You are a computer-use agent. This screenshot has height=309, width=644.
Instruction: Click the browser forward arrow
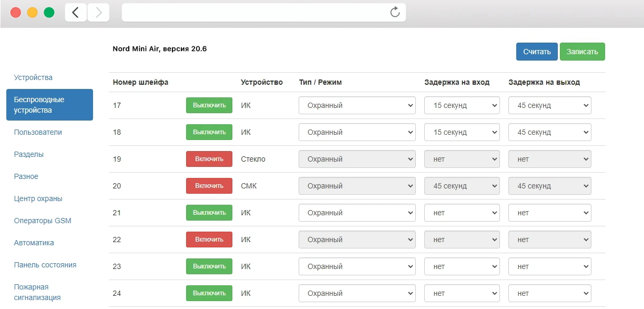point(98,13)
